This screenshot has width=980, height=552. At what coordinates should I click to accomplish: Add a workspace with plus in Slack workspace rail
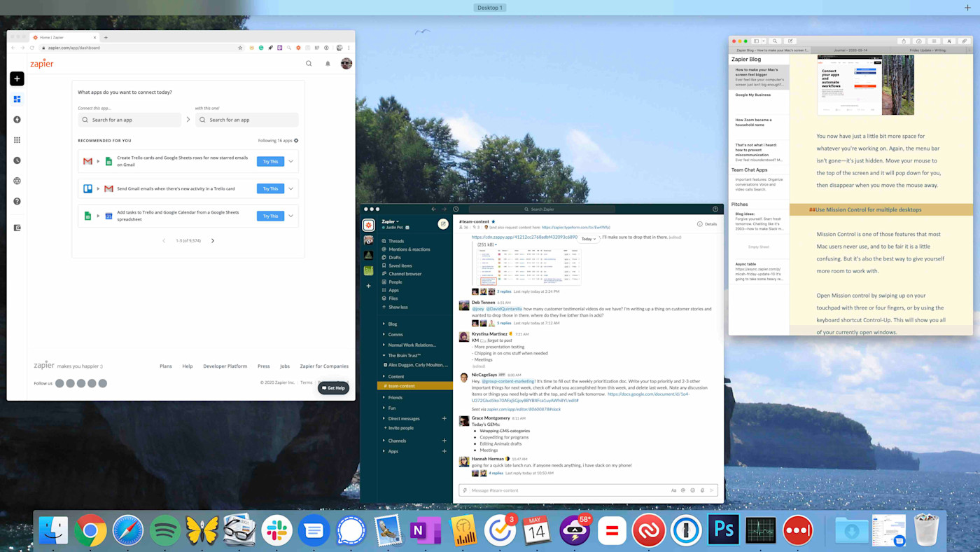coord(368,286)
